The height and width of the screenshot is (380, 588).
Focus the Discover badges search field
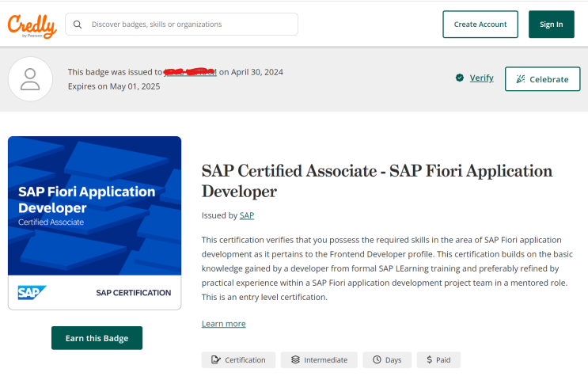181,25
